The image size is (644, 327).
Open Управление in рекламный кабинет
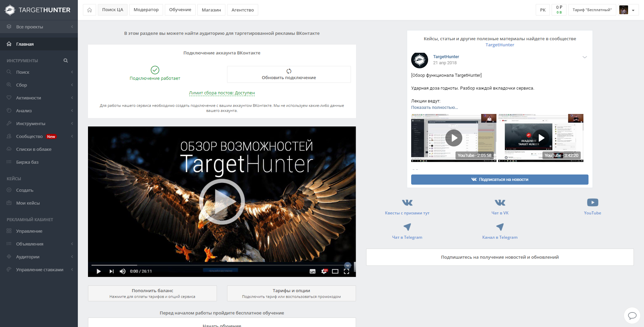coord(39,231)
